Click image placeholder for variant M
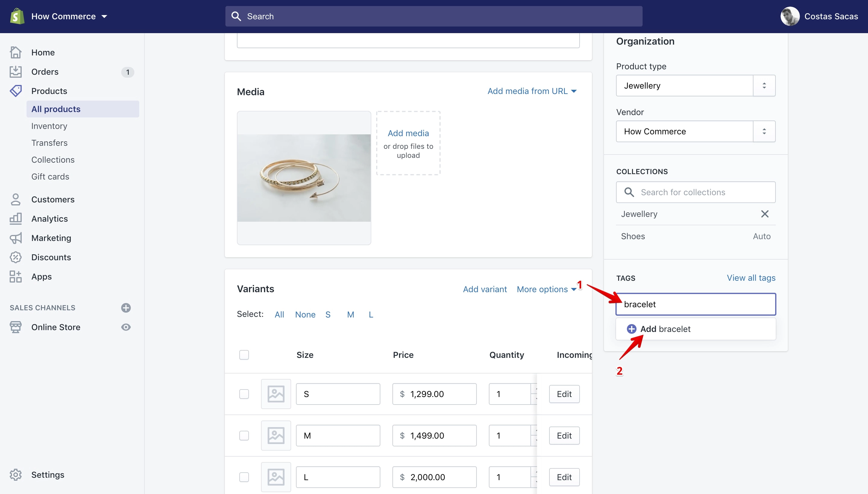 pos(276,436)
